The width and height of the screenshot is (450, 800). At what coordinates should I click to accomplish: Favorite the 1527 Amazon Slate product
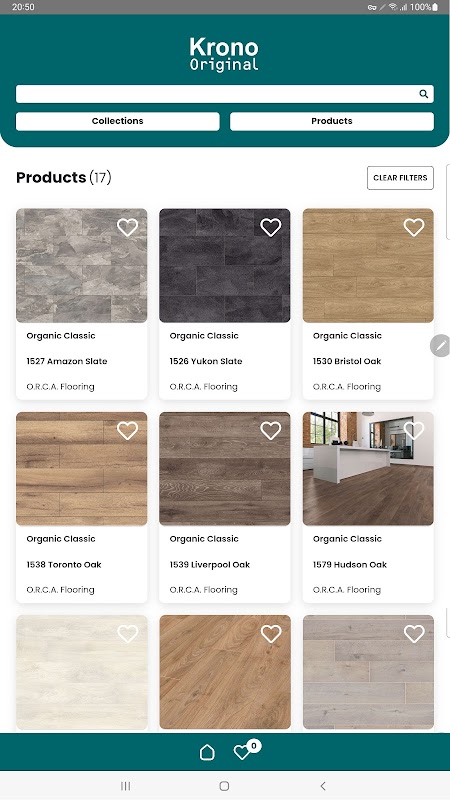pos(128,227)
